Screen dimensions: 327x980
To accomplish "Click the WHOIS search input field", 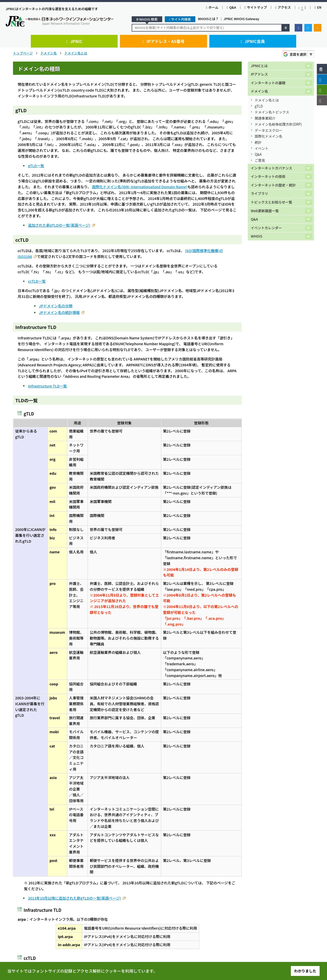I will click(207, 28).
